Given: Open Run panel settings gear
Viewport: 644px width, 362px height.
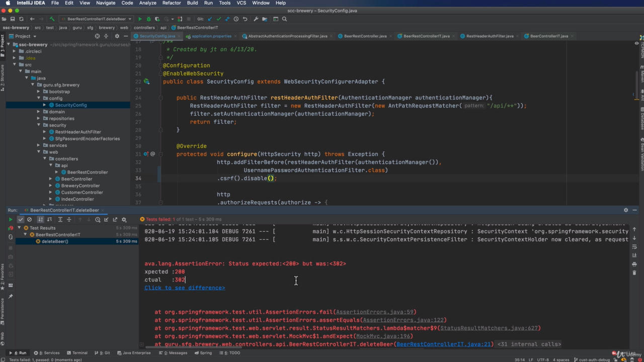Looking at the screenshot, I should click(x=626, y=210).
